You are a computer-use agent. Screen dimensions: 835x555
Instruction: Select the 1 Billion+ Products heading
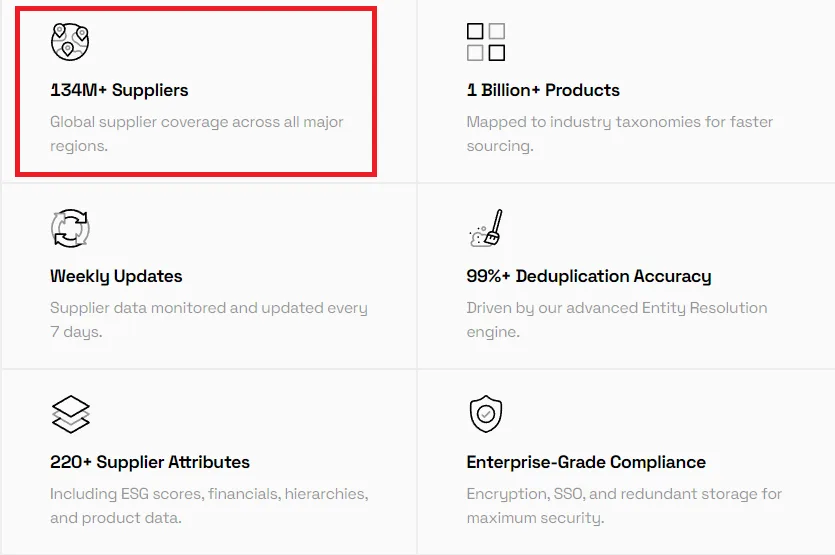pos(543,90)
